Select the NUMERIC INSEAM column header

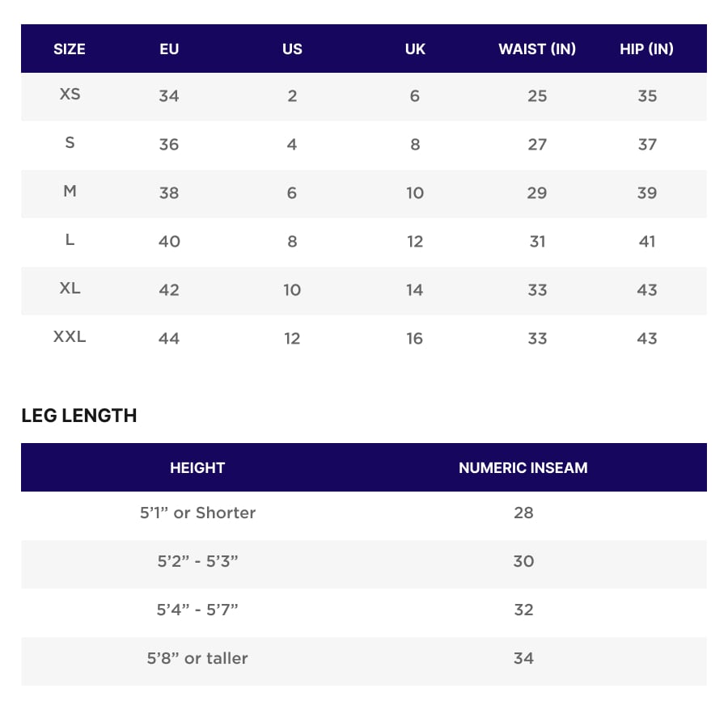point(523,467)
